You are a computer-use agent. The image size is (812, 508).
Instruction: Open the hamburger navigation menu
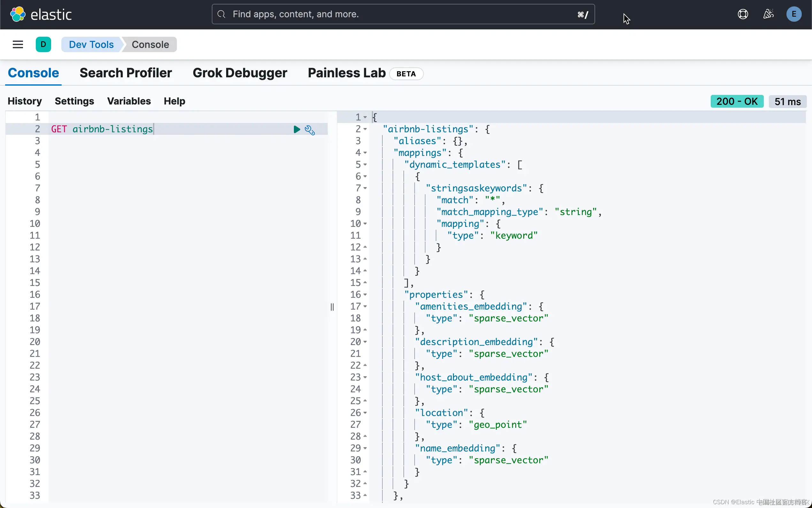(x=18, y=44)
